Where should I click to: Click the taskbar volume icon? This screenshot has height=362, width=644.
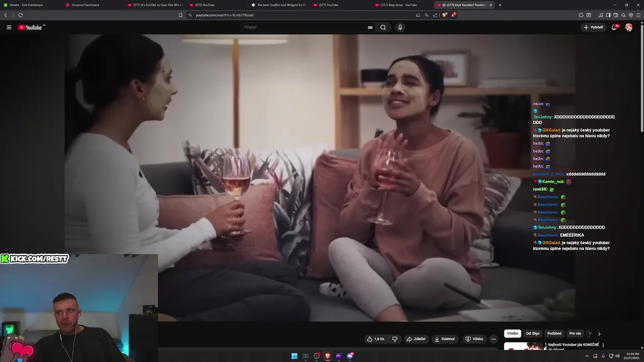pos(618,356)
